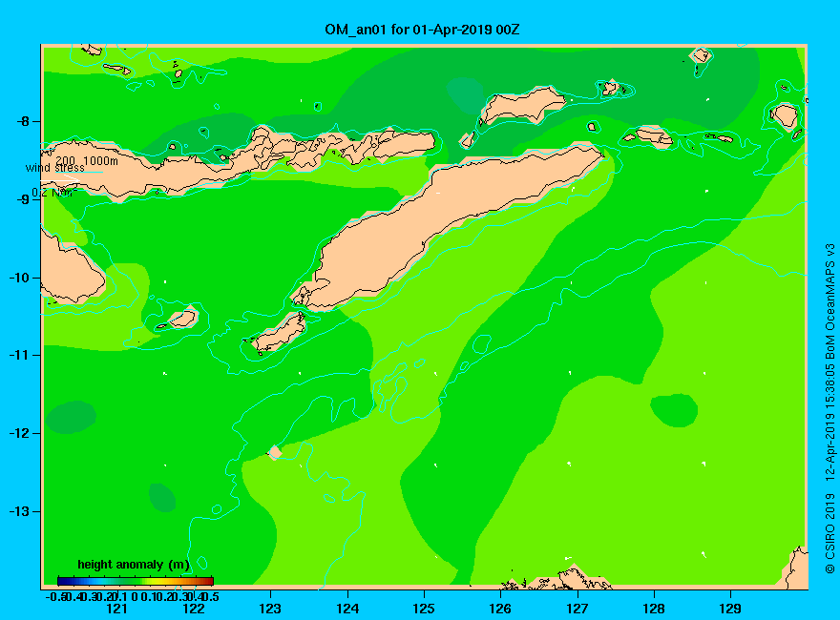Click latitude label -10 on the axis
Image resolution: width=840 pixels, height=620 pixels.
click(x=20, y=278)
